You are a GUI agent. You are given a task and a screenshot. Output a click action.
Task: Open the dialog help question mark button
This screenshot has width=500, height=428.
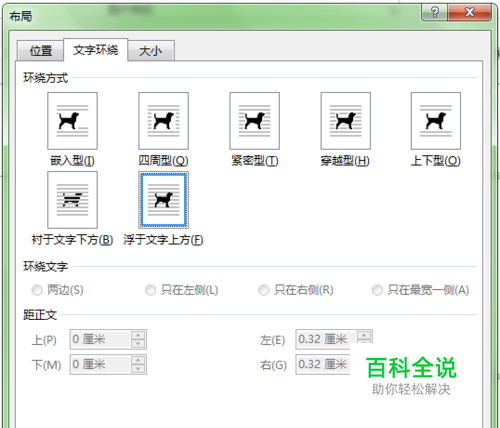point(434,13)
